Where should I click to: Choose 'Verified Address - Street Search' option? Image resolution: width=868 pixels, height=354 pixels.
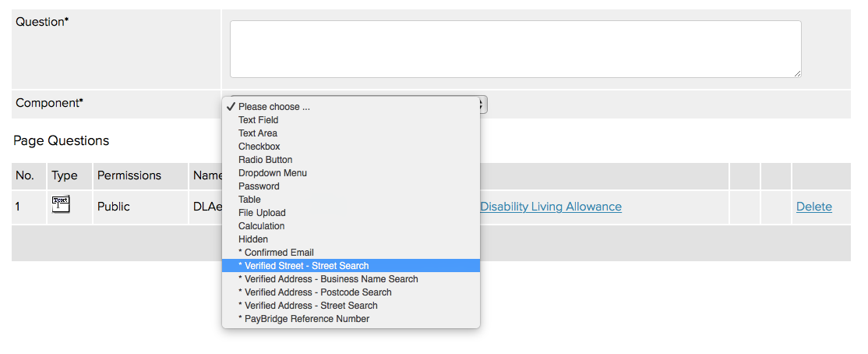coord(308,306)
